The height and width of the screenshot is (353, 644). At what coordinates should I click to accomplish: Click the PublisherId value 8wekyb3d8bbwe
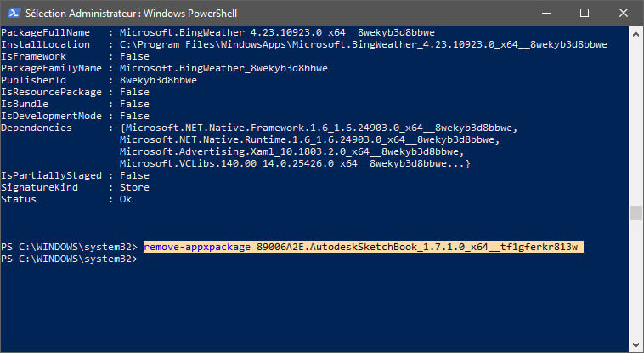click(x=158, y=80)
